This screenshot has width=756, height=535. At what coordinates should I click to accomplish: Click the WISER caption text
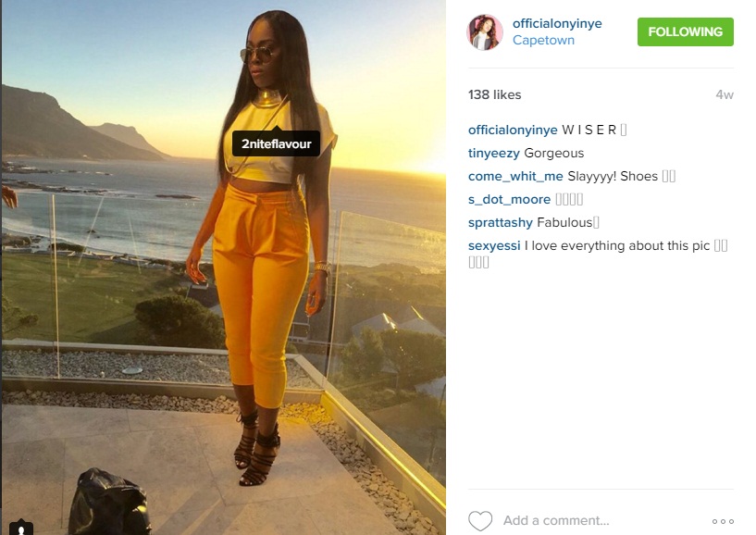589,130
